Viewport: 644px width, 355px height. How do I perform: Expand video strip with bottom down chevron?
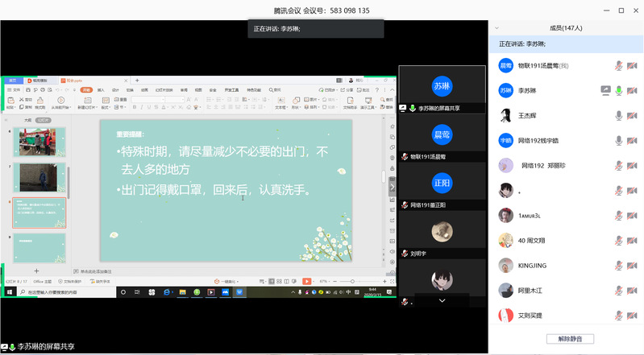[442, 300]
